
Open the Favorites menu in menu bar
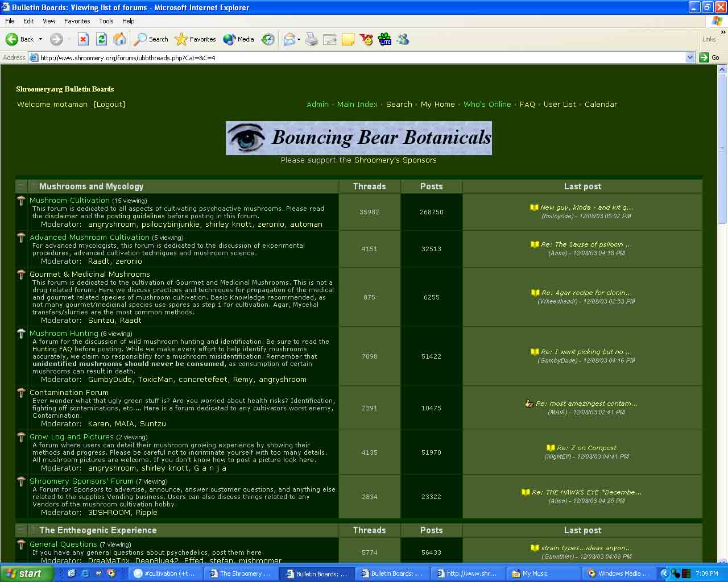[77, 21]
